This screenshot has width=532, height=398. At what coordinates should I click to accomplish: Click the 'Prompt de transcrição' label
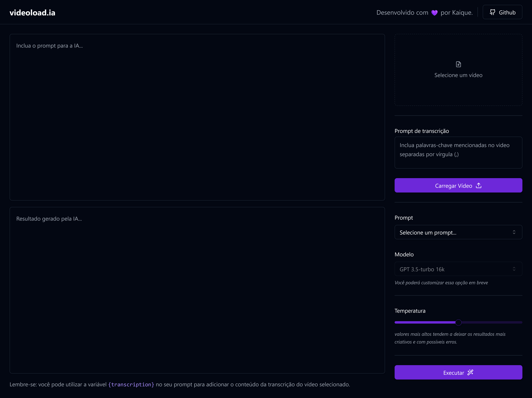(422, 131)
